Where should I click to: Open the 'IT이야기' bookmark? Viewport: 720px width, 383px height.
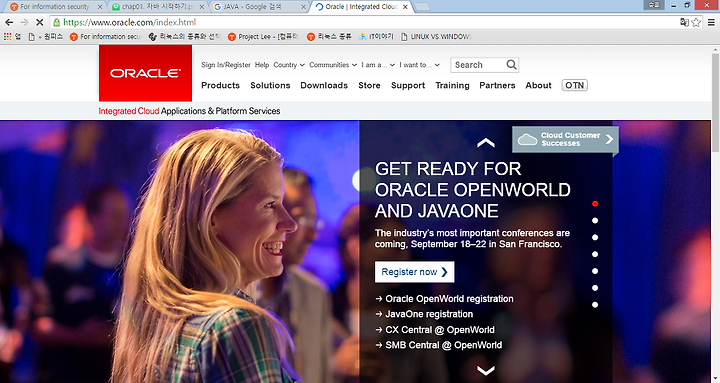coord(376,36)
